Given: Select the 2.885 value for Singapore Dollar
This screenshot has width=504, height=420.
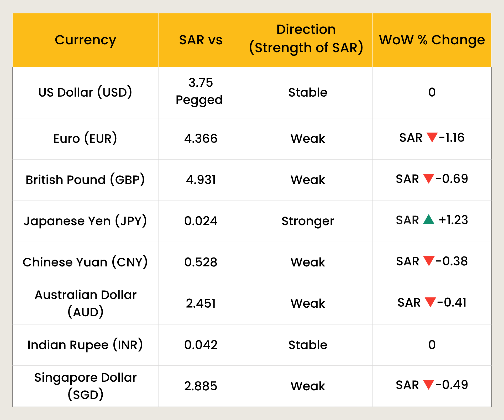Looking at the screenshot, I should click(x=201, y=385).
